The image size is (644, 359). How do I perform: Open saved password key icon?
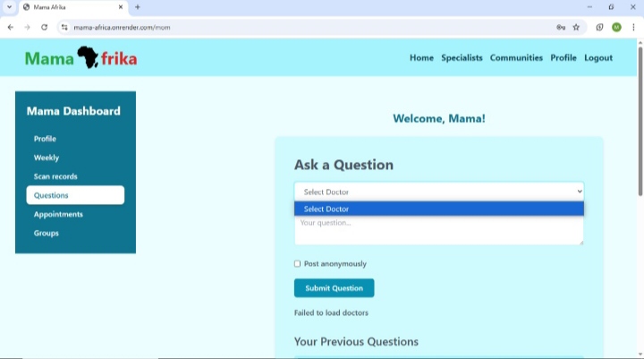pyautogui.click(x=561, y=27)
